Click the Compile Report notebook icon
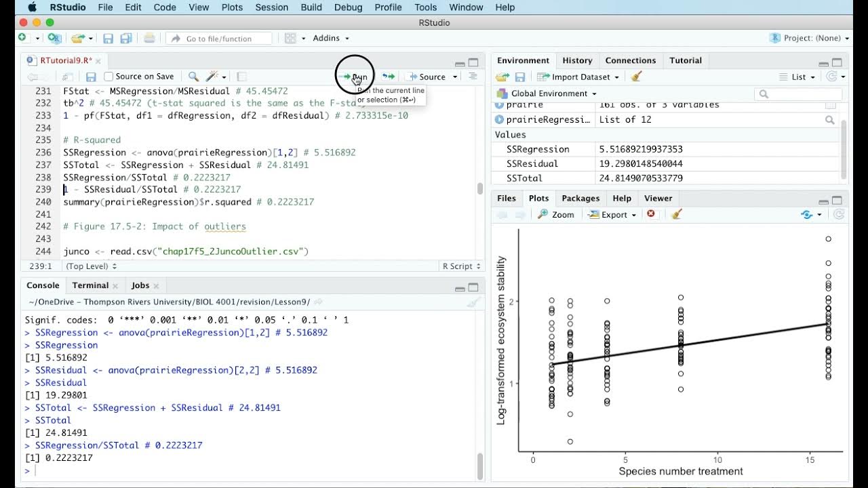The width and height of the screenshot is (868, 488). click(241, 77)
